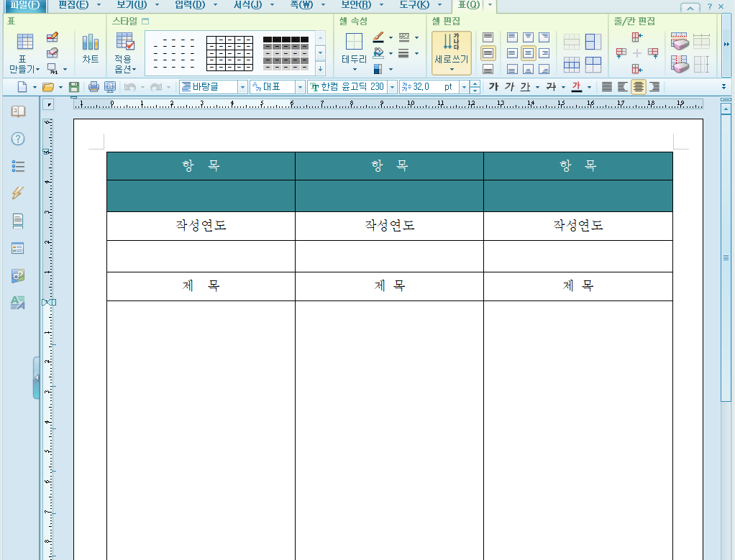The width and height of the screenshot is (735, 560).
Task: Click the Save icon in the toolbar
Action: [x=73, y=87]
